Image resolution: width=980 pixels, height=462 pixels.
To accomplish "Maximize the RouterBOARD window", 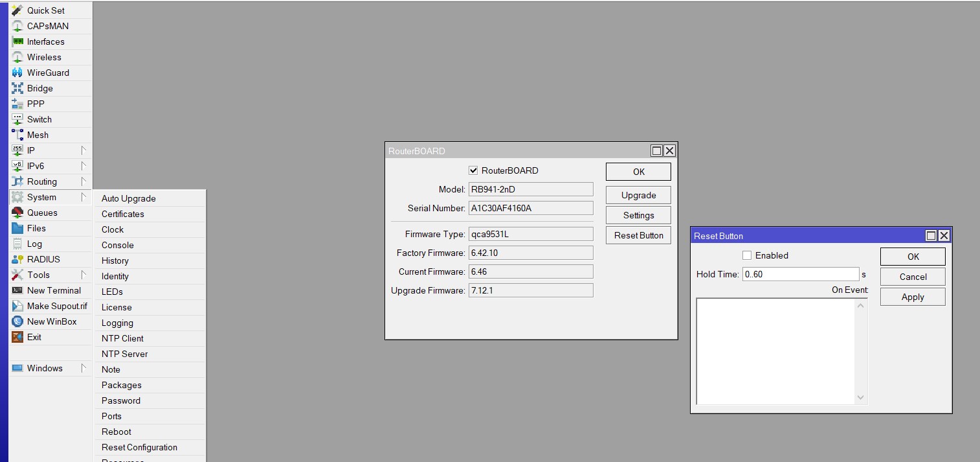I will (x=656, y=151).
